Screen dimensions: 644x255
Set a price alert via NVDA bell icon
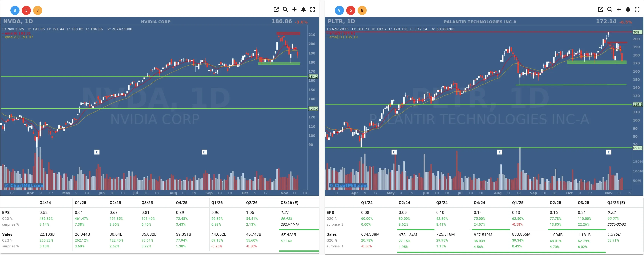tap(303, 9)
